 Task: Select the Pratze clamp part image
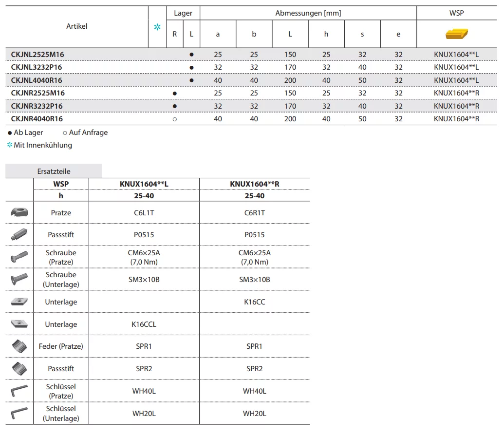tap(19, 212)
